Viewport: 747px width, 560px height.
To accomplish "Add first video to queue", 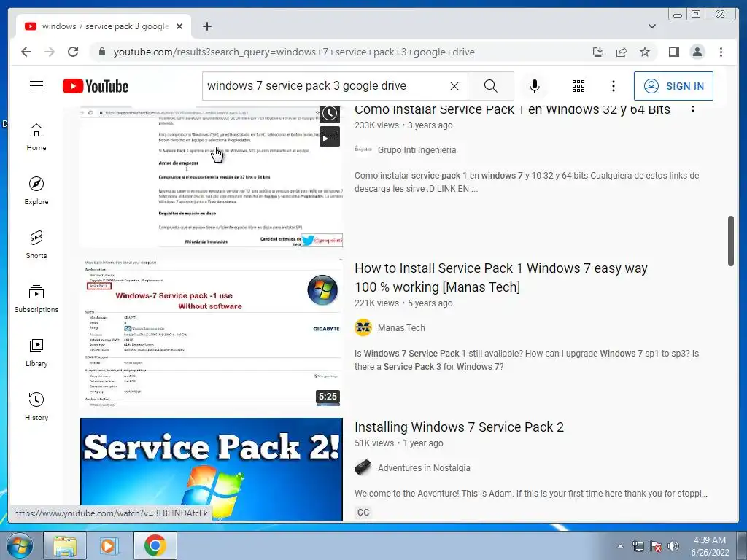I will [330, 137].
